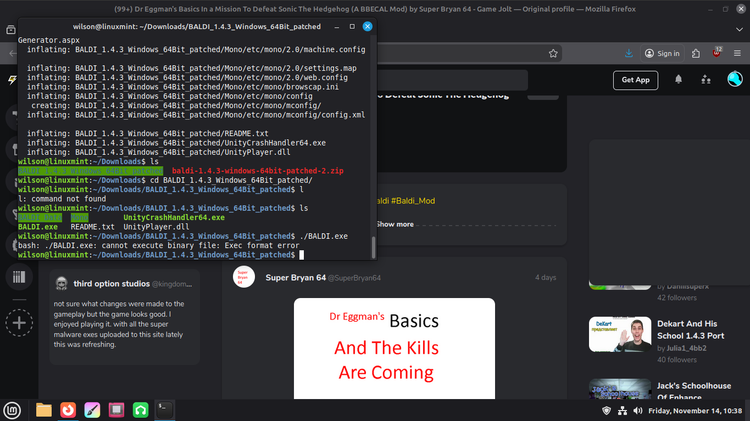The image size is (750, 421).
Task: Click the '40 followers' text
Action: click(677, 360)
